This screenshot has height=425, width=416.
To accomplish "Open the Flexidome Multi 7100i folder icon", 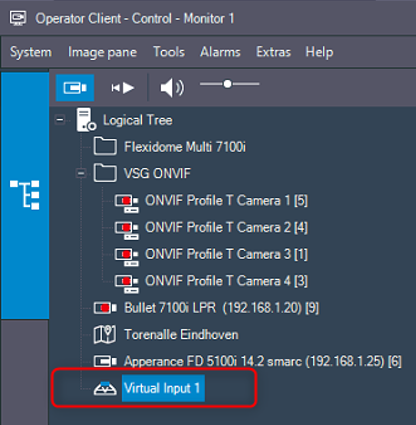I will coord(105,146).
